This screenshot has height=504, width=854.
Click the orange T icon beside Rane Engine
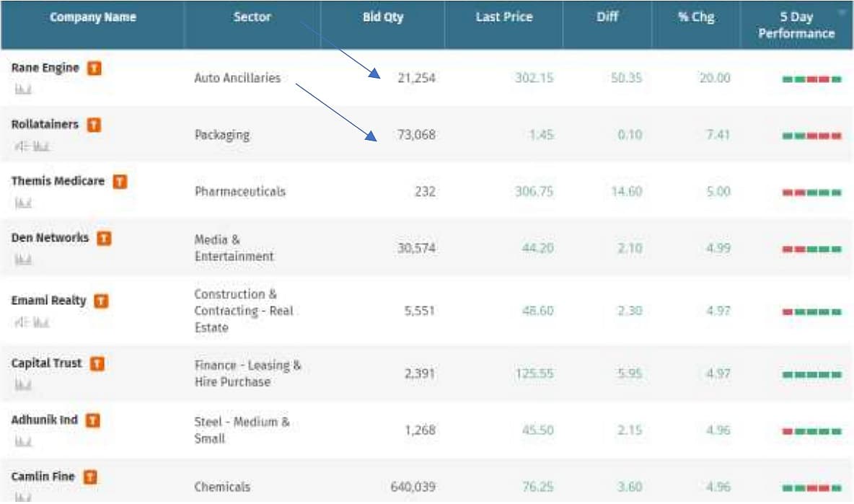pos(94,68)
